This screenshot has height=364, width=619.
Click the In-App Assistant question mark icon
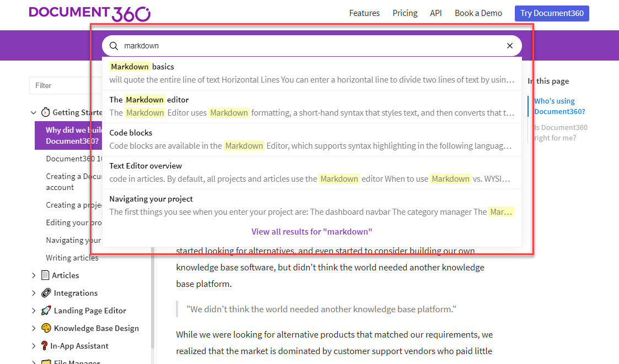coord(46,345)
